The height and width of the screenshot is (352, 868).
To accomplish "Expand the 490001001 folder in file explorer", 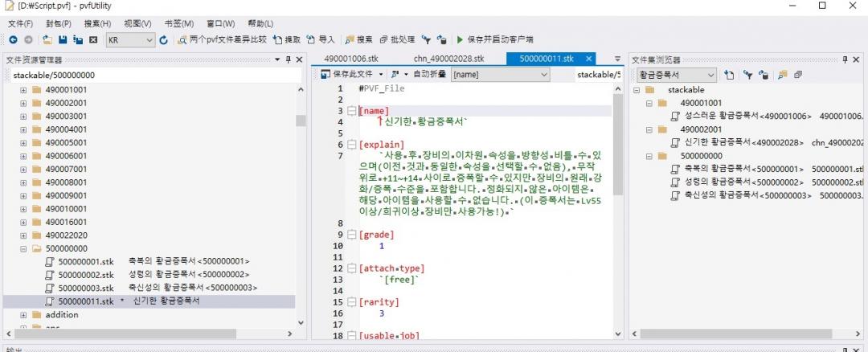I will [23, 90].
